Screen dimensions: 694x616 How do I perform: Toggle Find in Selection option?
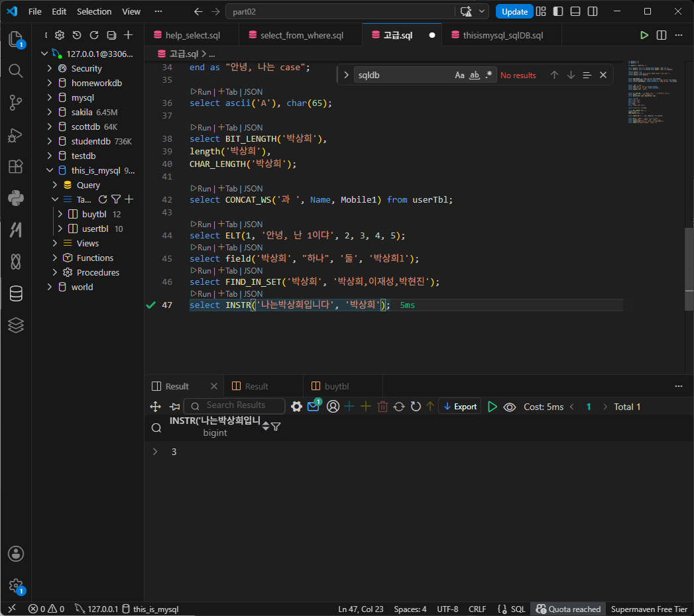coord(587,75)
